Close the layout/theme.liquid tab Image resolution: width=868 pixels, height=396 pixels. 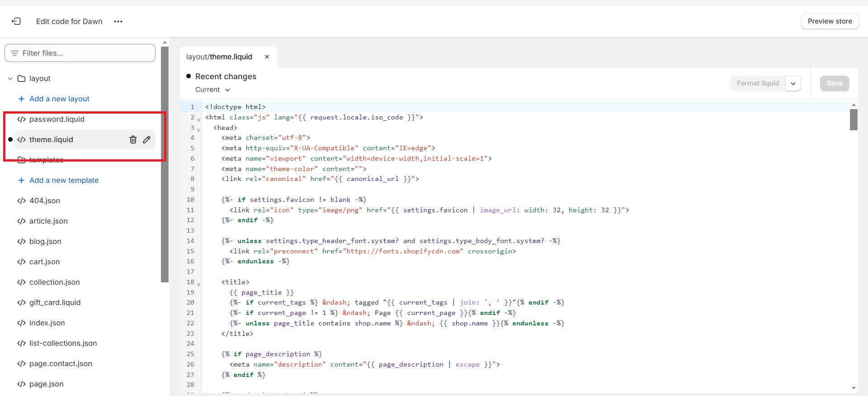pos(267,57)
